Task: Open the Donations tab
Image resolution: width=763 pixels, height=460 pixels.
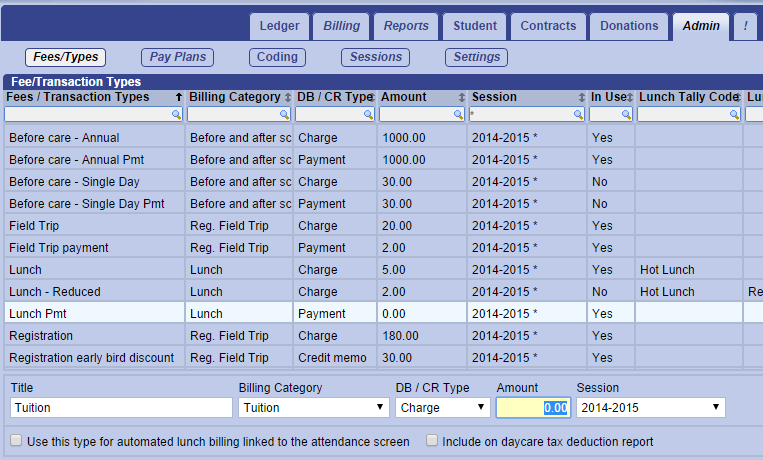Action: point(628,26)
